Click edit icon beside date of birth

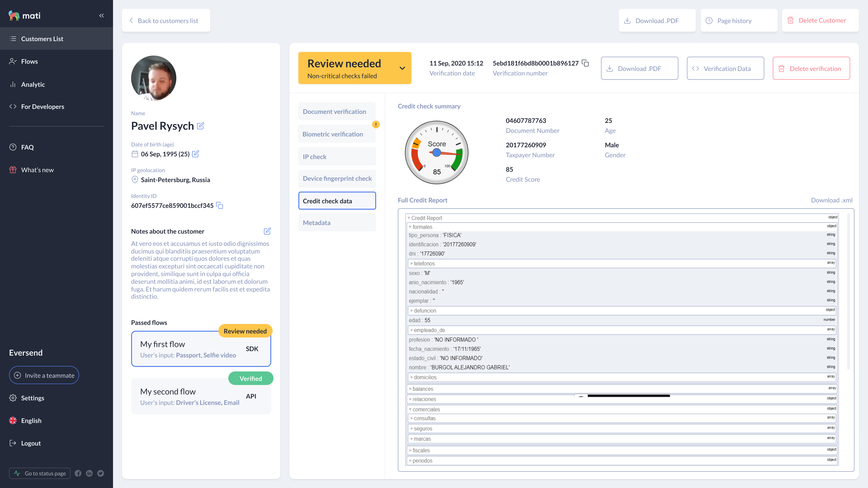click(x=196, y=154)
